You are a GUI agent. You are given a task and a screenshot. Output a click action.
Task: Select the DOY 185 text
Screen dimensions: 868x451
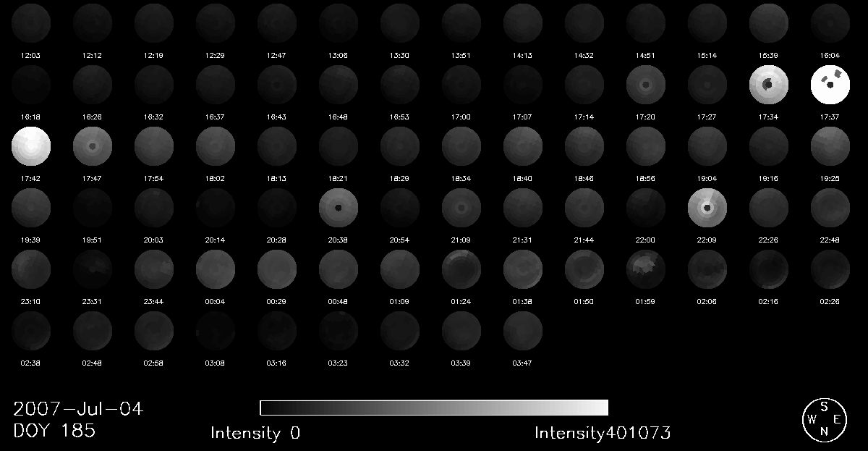point(54,431)
